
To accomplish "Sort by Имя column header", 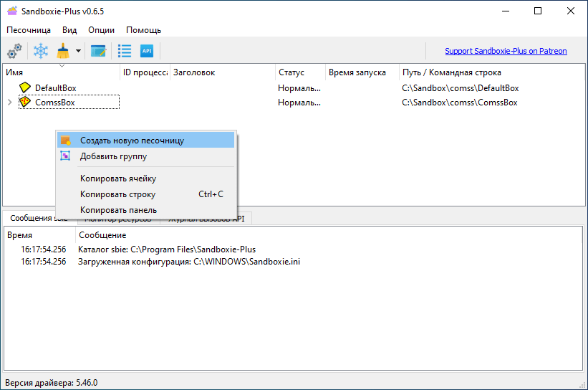I will [62, 72].
